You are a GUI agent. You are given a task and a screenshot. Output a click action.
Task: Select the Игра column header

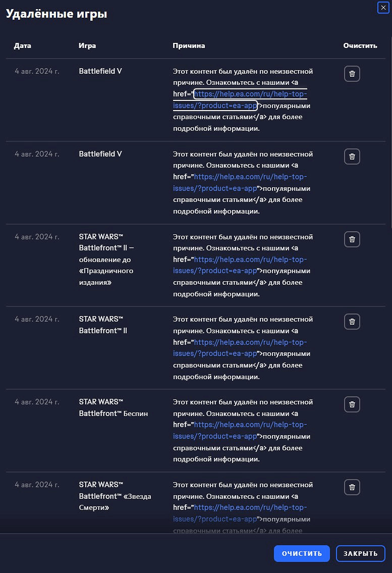pos(87,45)
